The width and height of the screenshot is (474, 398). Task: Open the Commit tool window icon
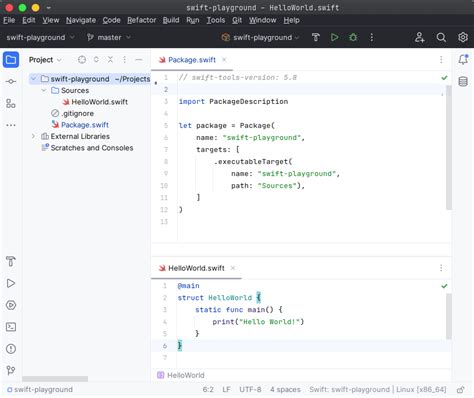point(11,82)
